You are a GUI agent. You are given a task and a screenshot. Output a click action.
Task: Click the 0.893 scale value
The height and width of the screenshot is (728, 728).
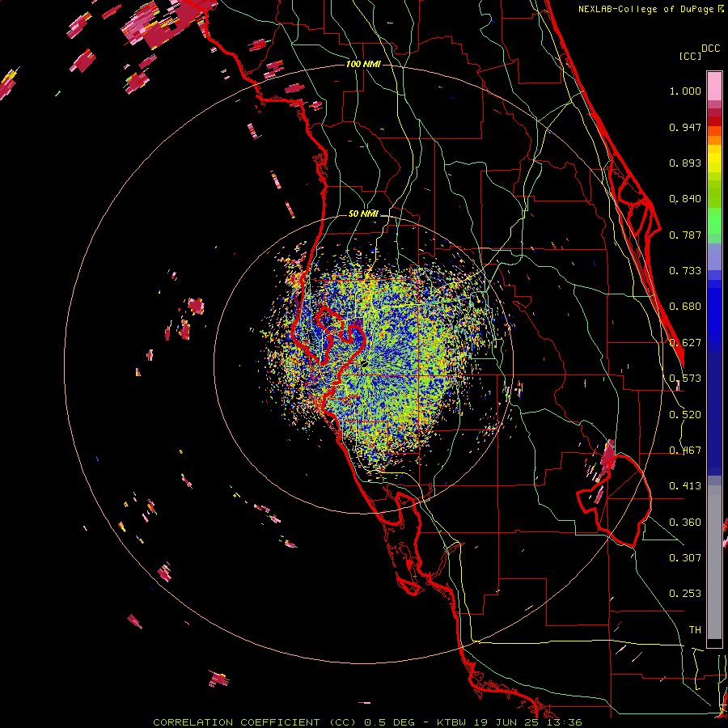click(685, 163)
